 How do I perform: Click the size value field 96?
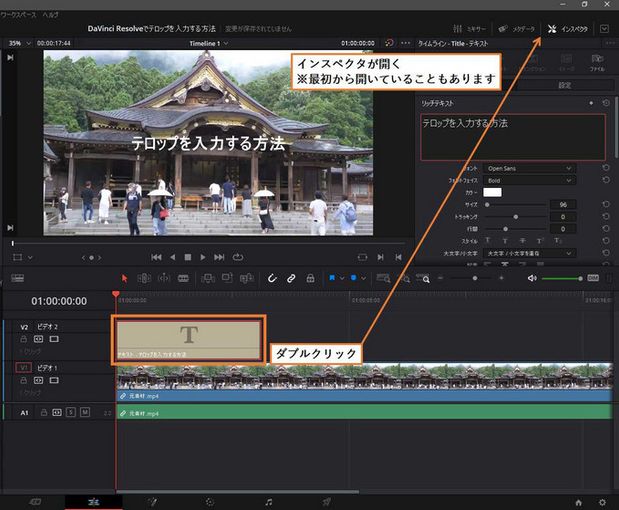(x=563, y=204)
